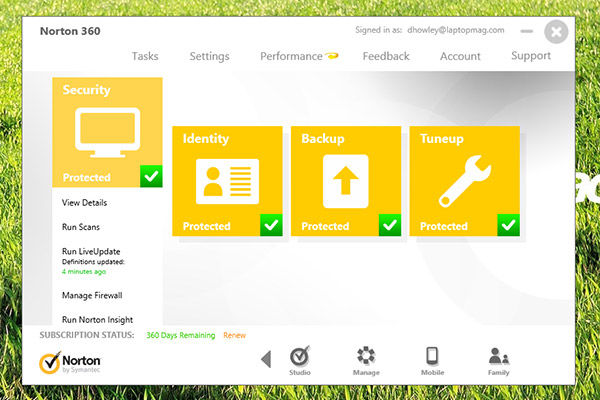Click the Identity card icon
This screenshot has height=400, width=600.
point(227,181)
